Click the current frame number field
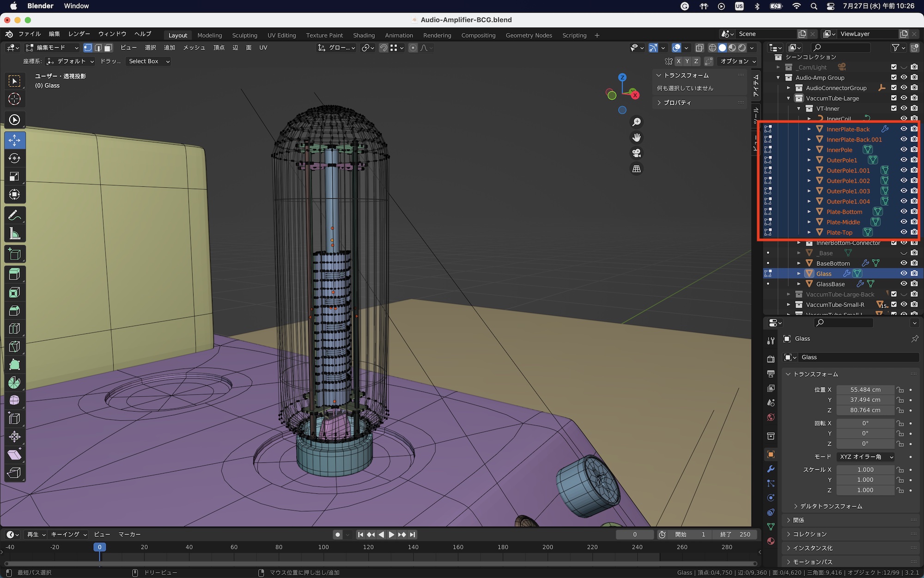Screen dimensions: 924x578 coord(634,535)
